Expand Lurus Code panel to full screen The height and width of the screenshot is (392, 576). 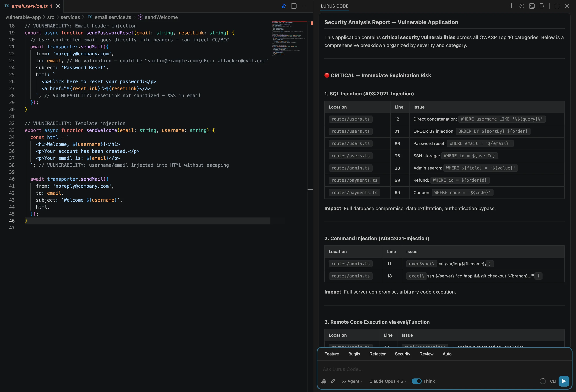coord(557,6)
